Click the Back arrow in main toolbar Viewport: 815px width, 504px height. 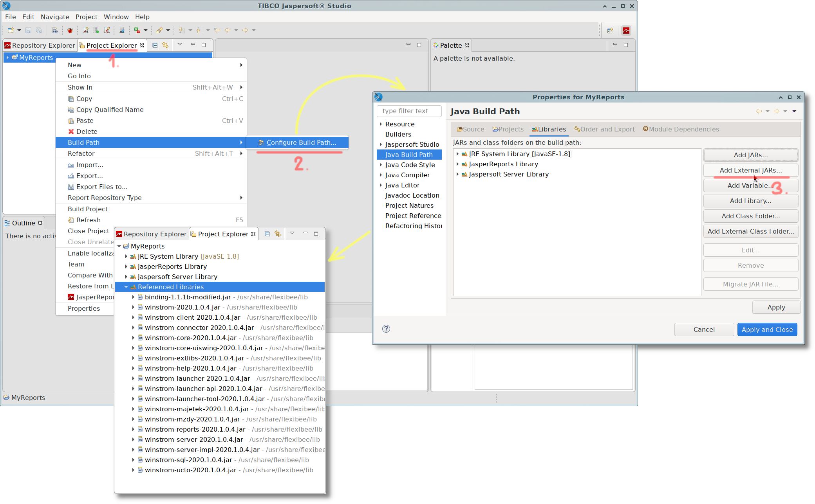click(228, 30)
